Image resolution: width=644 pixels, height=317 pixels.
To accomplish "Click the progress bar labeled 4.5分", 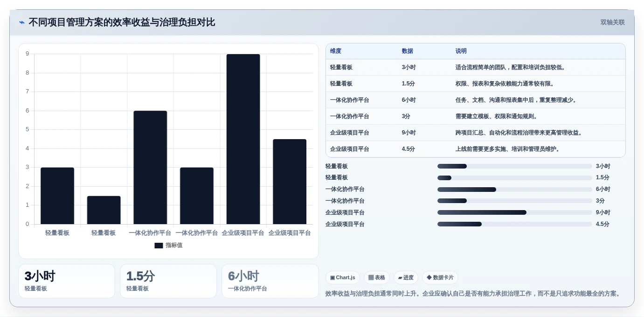I will coord(515,224).
